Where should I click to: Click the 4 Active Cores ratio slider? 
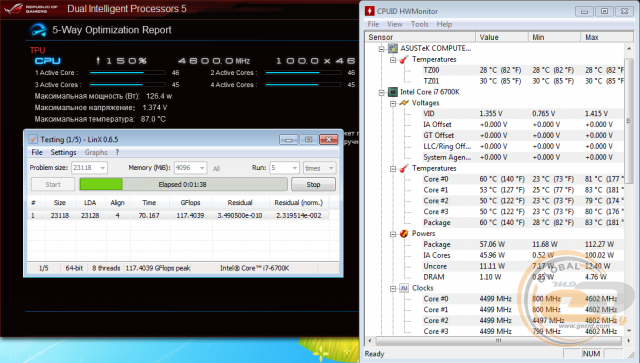(x=303, y=85)
